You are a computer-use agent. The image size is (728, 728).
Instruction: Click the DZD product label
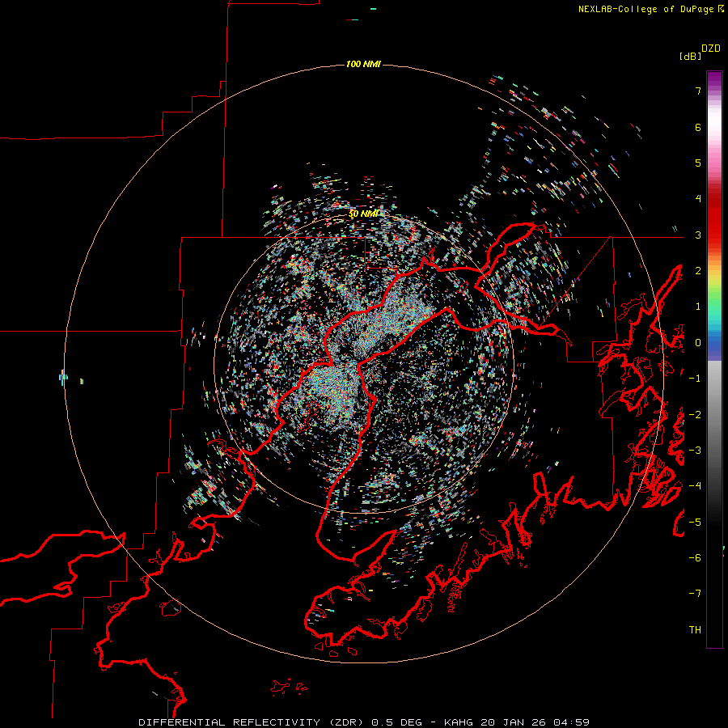point(711,49)
